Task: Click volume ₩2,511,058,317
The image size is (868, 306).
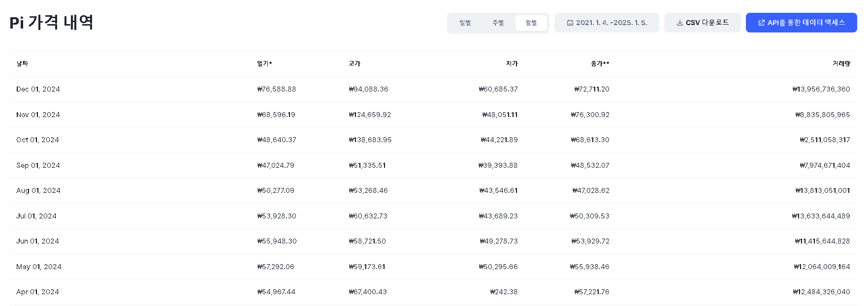Action: 825,140
